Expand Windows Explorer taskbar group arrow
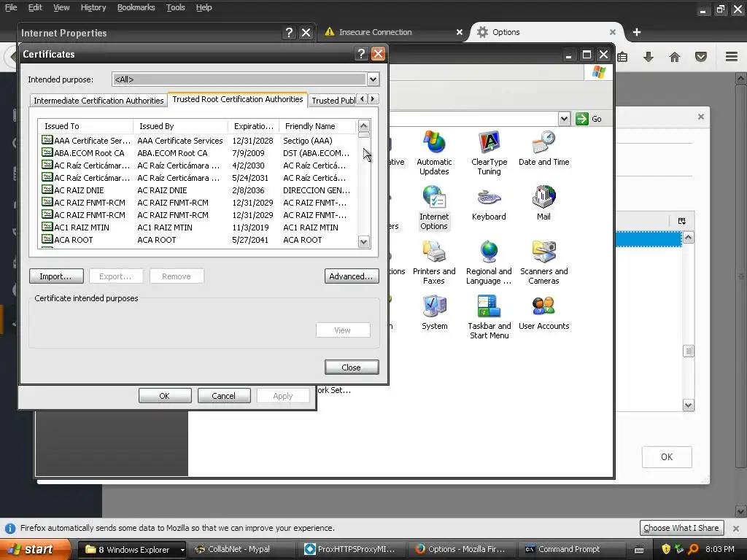Image resolution: width=747 pixels, height=560 pixels. (182, 550)
